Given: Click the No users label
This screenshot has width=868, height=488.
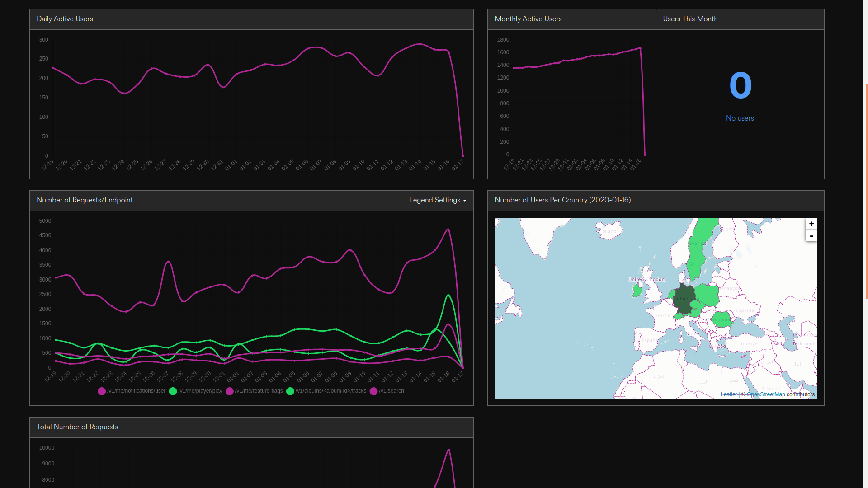Looking at the screenshot, I should click(x=740, y=118).
